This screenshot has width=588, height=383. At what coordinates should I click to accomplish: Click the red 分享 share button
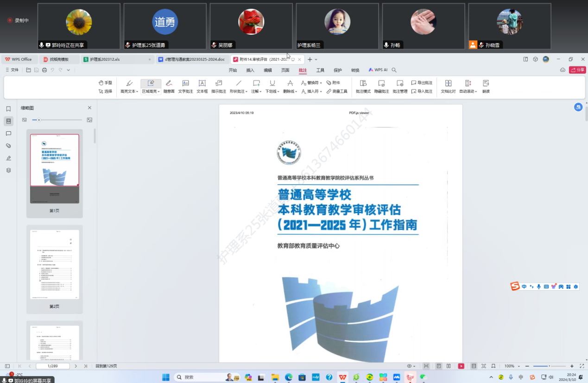577,70
